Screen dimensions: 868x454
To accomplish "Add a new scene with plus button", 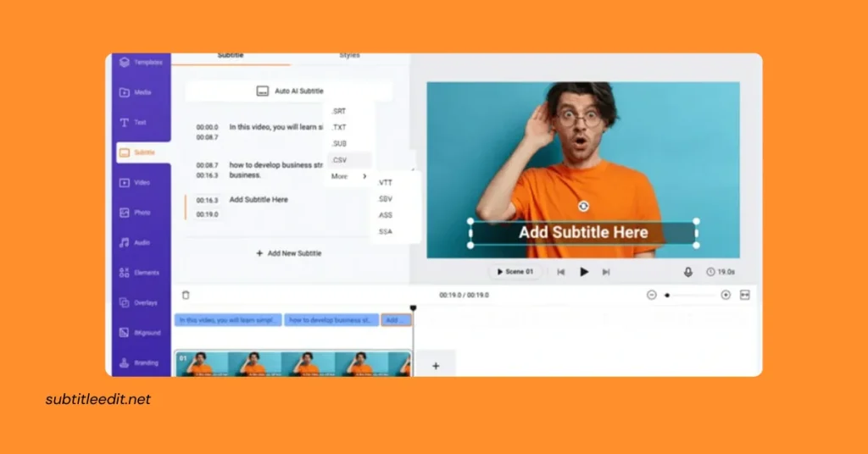I will tap(436, 366).
